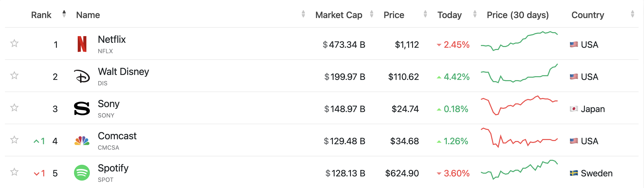Image resolution: width=644 pixels, height=188 pixels.
Task: Open the Spotify company name link
Action: coord(113,168)
